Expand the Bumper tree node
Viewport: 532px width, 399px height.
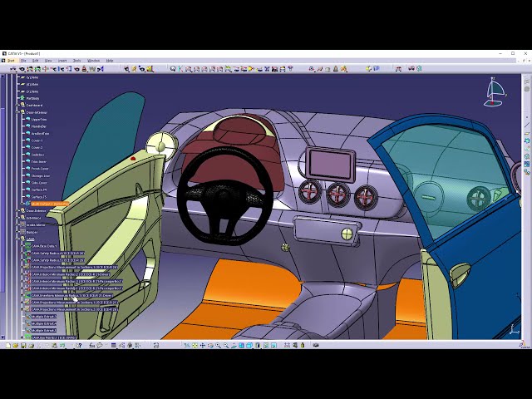point(17,232)
